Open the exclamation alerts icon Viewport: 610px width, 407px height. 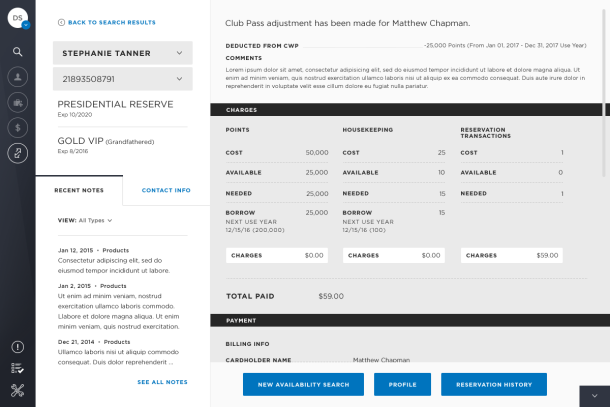coord(18,347)
